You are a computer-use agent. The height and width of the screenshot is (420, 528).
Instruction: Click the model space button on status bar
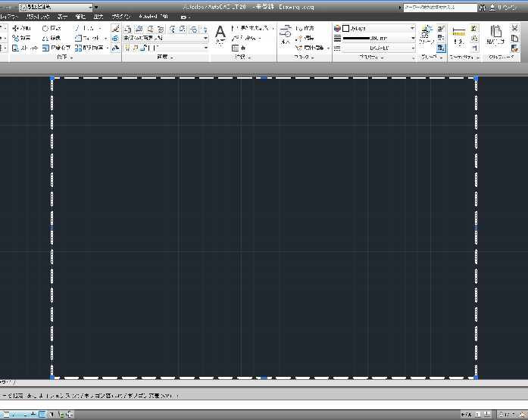(x=466, y=414)
